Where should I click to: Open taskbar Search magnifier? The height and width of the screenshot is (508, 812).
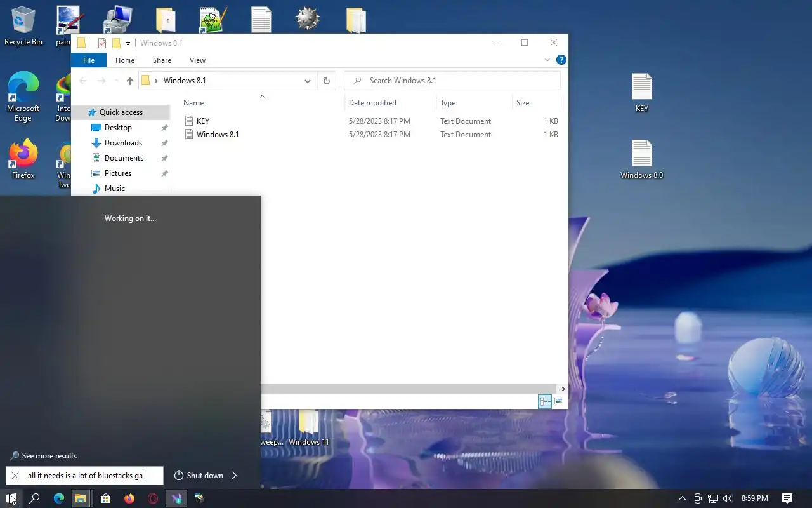click(35, 498)
